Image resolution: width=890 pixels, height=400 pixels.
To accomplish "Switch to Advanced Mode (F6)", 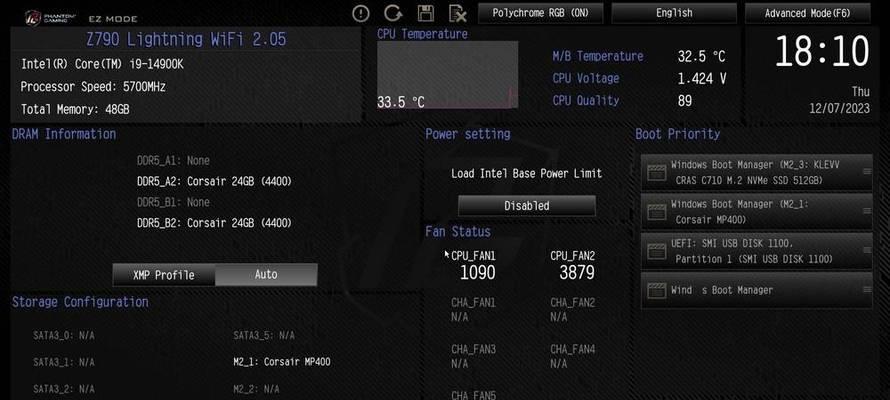I will [807, 13].
